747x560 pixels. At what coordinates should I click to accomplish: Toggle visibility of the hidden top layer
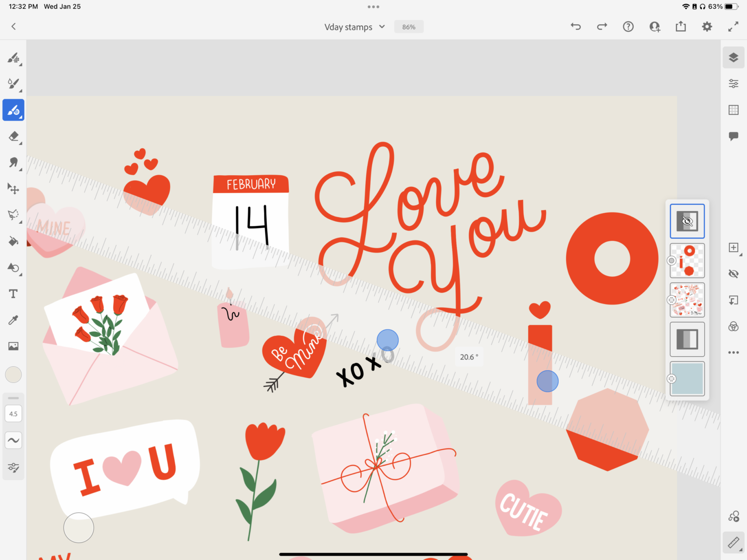coord(687,221)
